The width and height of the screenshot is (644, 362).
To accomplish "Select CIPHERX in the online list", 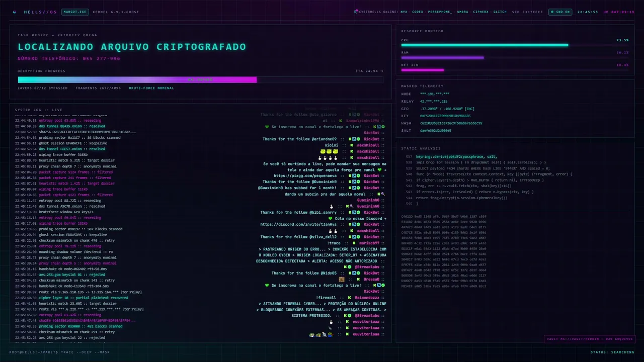I will 480,12.
